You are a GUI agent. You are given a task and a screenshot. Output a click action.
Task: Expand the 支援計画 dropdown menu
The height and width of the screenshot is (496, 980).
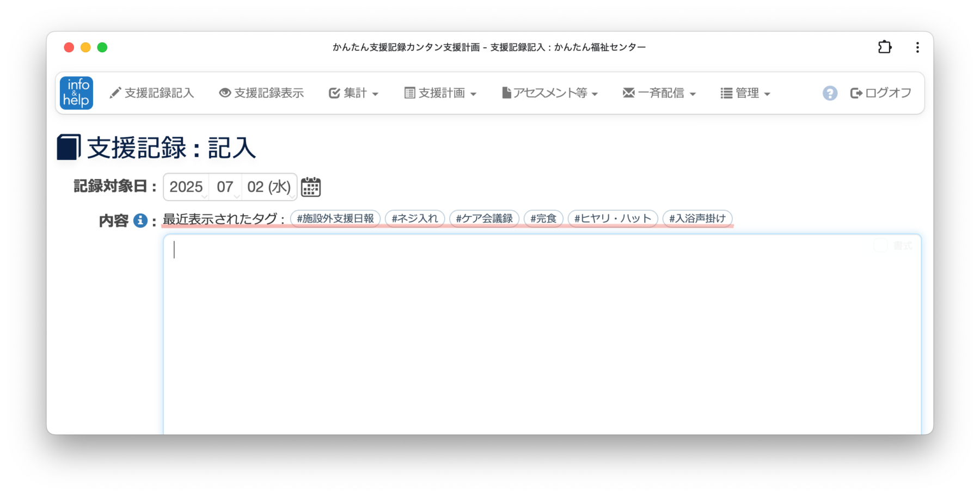440,93
